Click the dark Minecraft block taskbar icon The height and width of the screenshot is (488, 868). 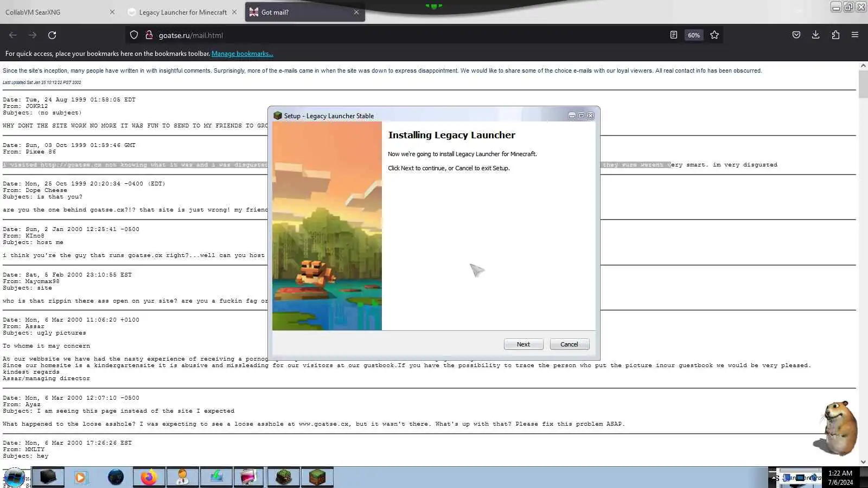(x=284, y=477)
